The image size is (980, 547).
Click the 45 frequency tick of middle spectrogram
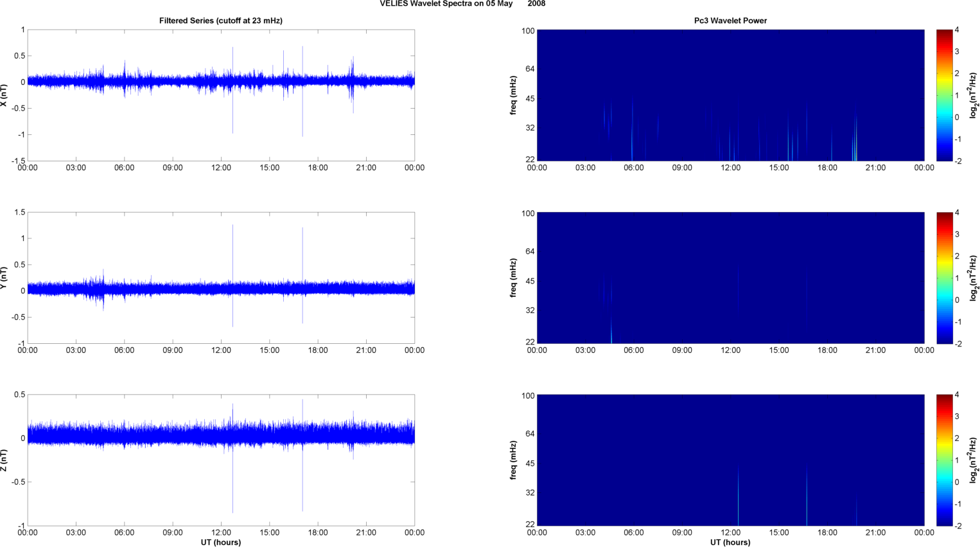click(x=530, y=282)
